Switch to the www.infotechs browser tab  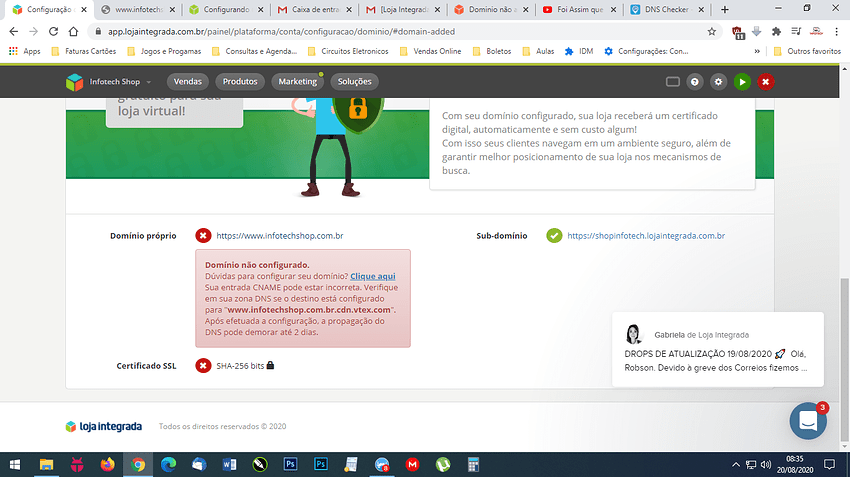point(139,9)
